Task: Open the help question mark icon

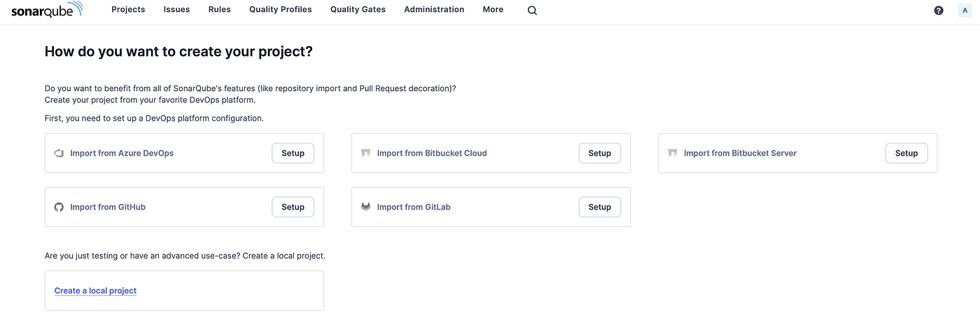Action: 939,11
